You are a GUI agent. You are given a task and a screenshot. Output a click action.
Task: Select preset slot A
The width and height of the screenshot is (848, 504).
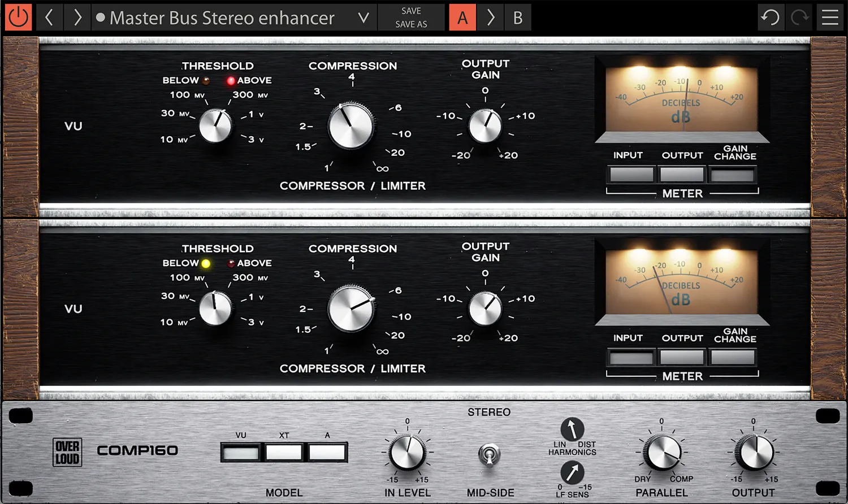(x=462, y=18)
